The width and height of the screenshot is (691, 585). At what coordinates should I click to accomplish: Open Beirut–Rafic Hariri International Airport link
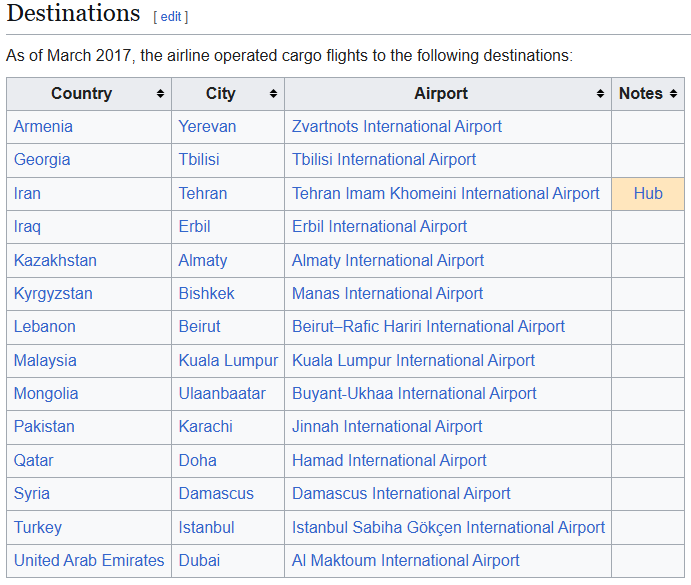[x=428, y=327]
